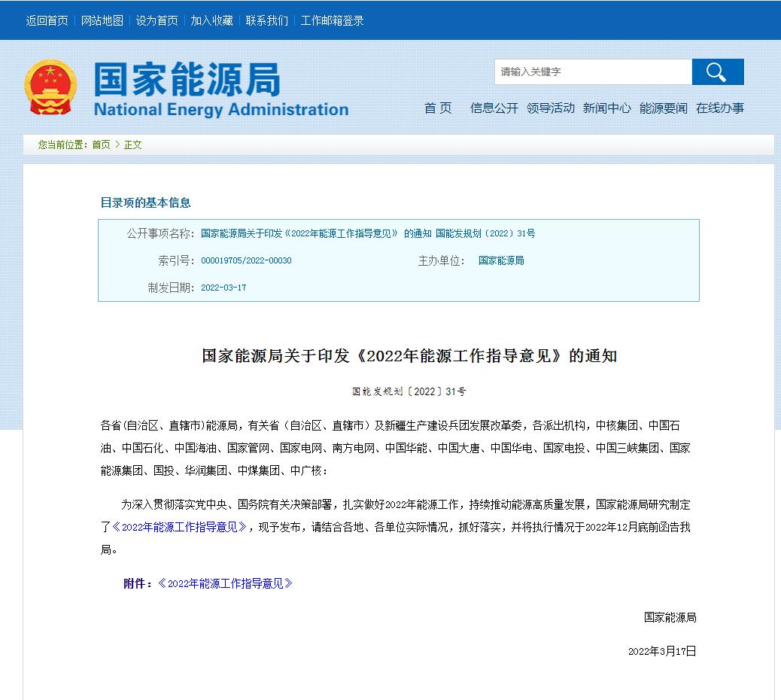Screen dimensions: 781x700
Task: Open 工作邮箱登录 mail login link
Action: pos(333,20)
